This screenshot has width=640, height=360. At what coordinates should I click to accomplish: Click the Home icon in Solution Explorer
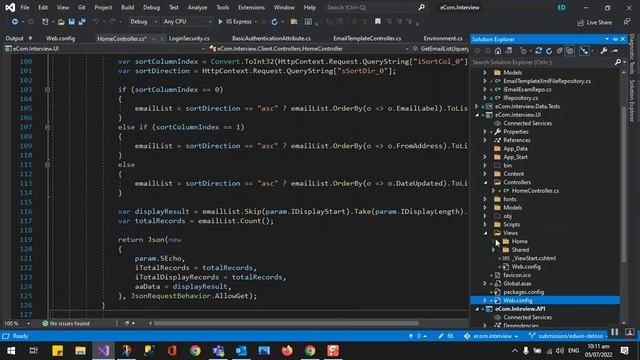tap(498, 51)
